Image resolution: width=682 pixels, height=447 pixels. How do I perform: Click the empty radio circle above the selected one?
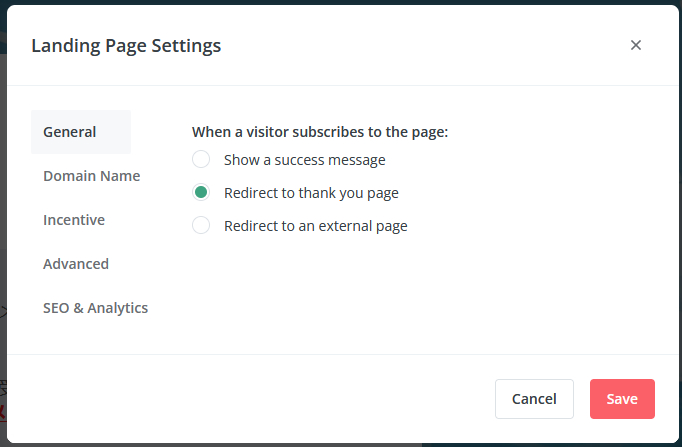[x=201, y=159]
